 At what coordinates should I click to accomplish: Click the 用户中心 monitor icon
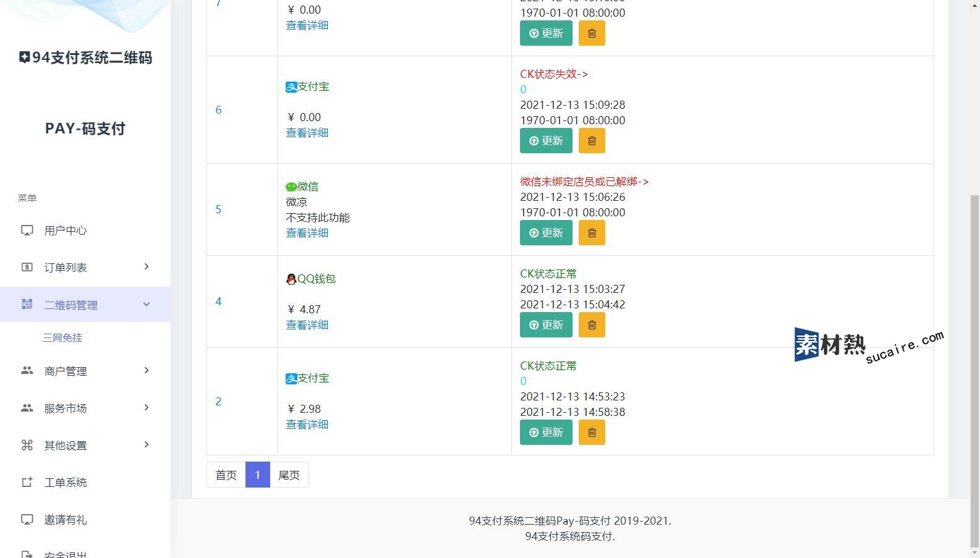point(27,230)
